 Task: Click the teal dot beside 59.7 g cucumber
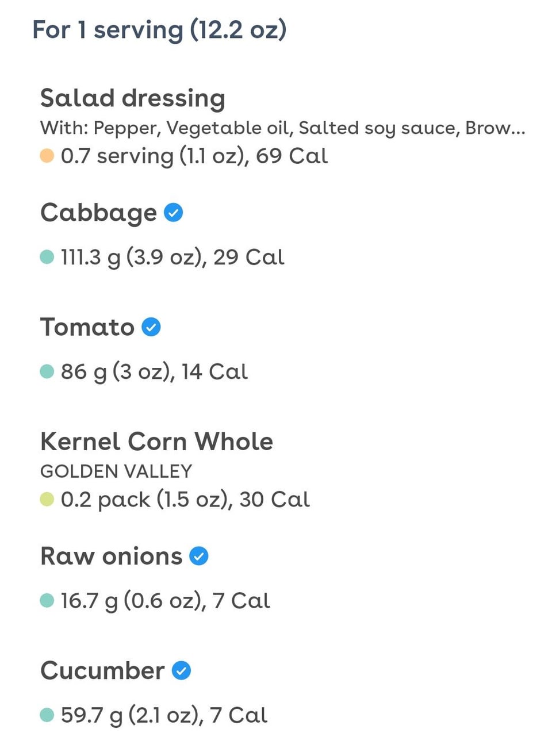click(x=47, y=715)
